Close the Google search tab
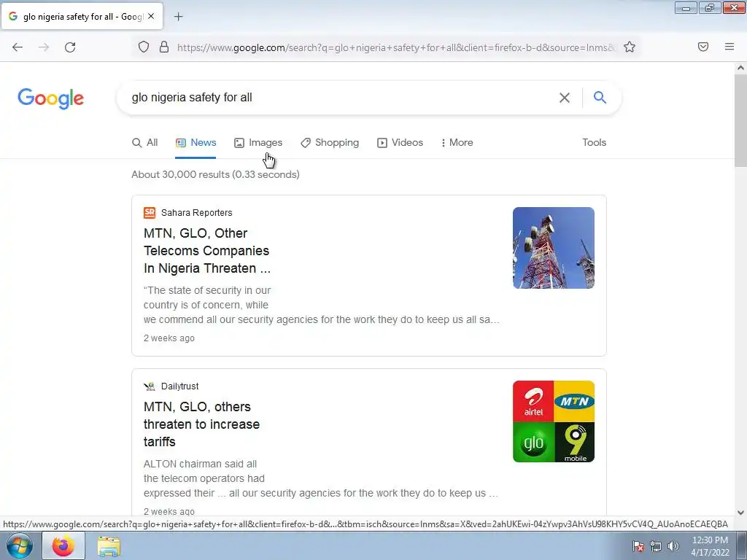Image resolution: width=747 pixels, height=560 pixels. pos(151,16)
